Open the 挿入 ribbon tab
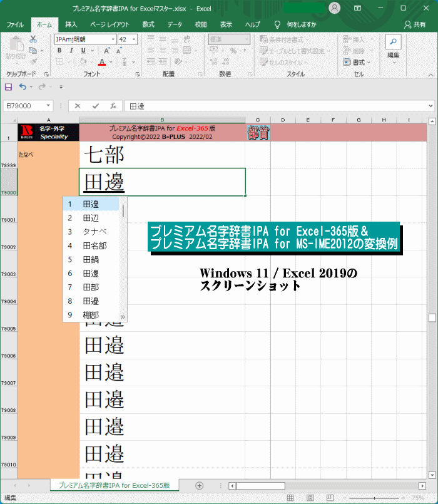This screenshot has height=504, width=438. coord(71,24)
